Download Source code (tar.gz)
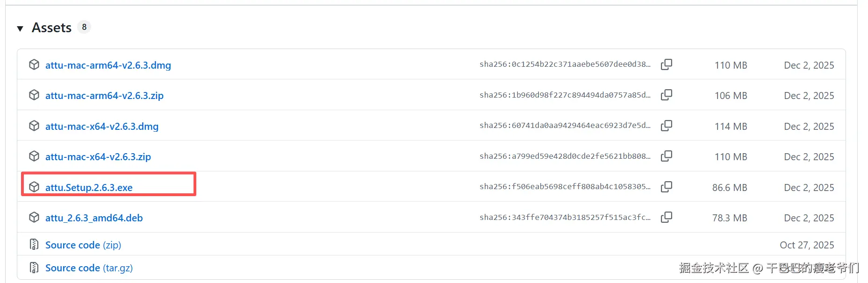 click(x=89, y=268)
